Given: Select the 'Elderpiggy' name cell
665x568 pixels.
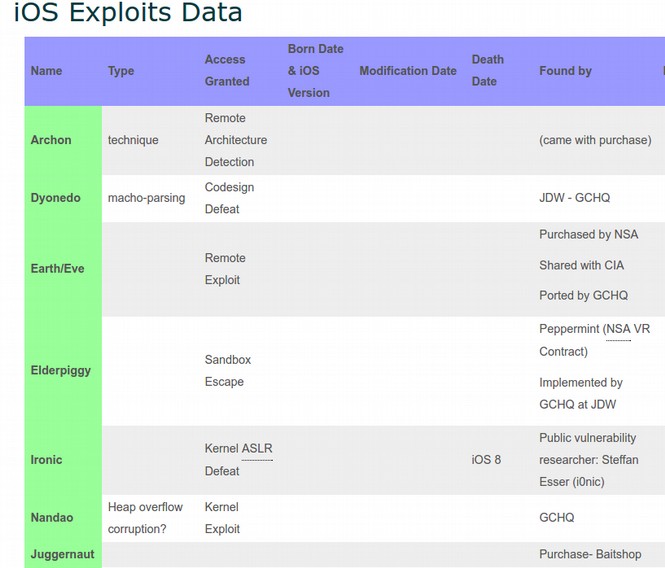Looking at the screenshot, I should coord(61,371).
